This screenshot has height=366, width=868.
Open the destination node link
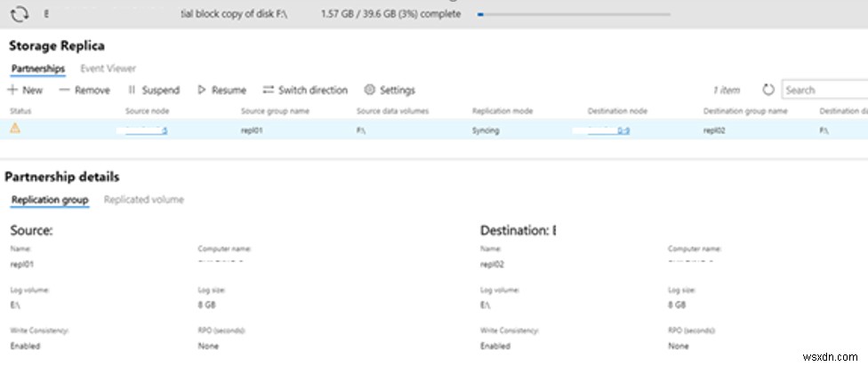607,131
